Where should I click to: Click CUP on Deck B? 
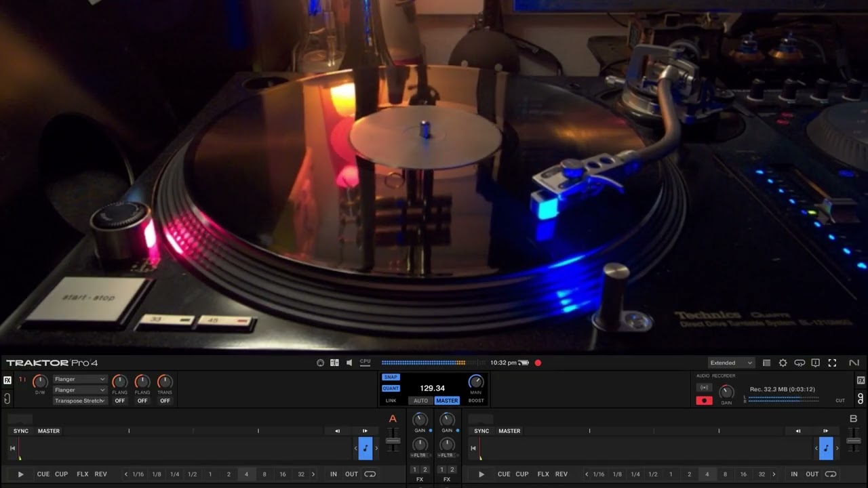pyautogui.click(x=522, y=474)
